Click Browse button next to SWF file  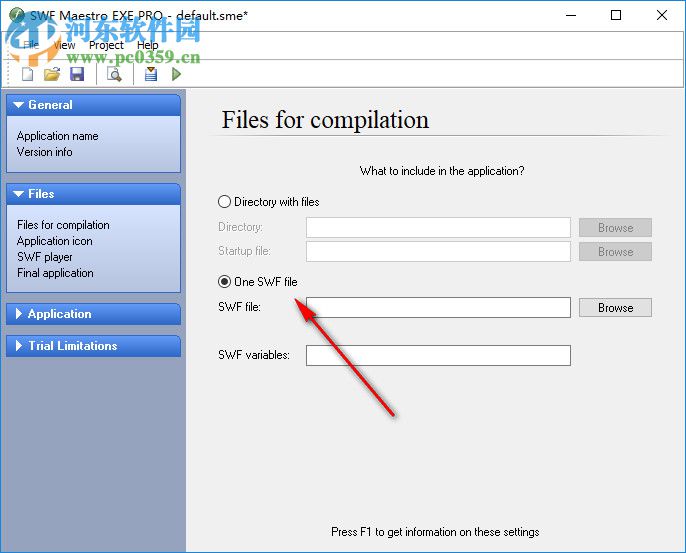pos(615,308)
